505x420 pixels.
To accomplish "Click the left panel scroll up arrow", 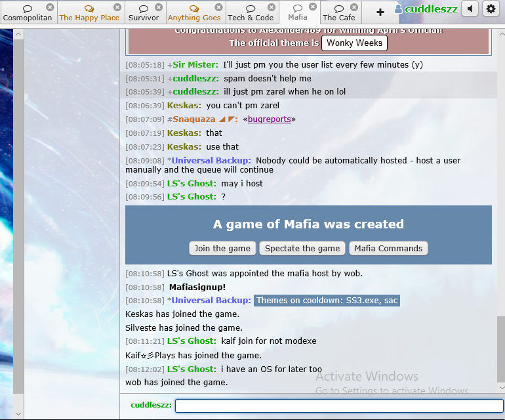I will pos(18,34).
